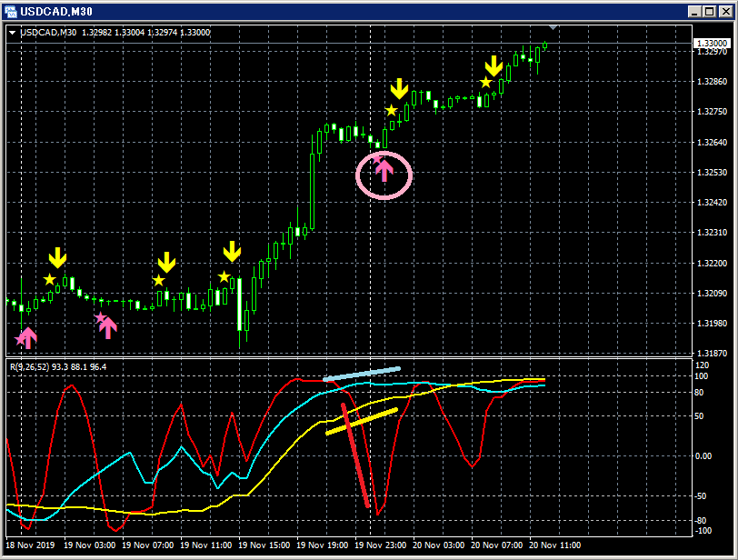Click the 1.31870 price scale value
738x560 pixels.
coord(712,354)
